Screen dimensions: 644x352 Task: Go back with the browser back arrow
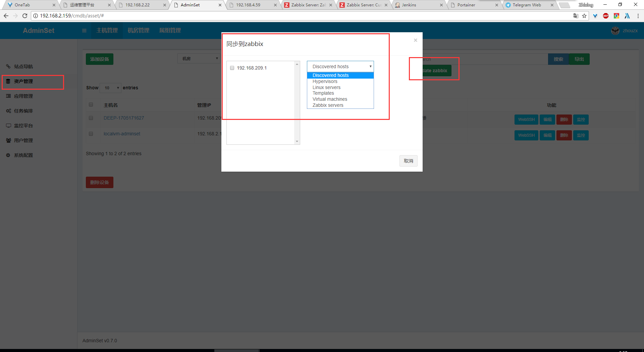pos(6,16)
